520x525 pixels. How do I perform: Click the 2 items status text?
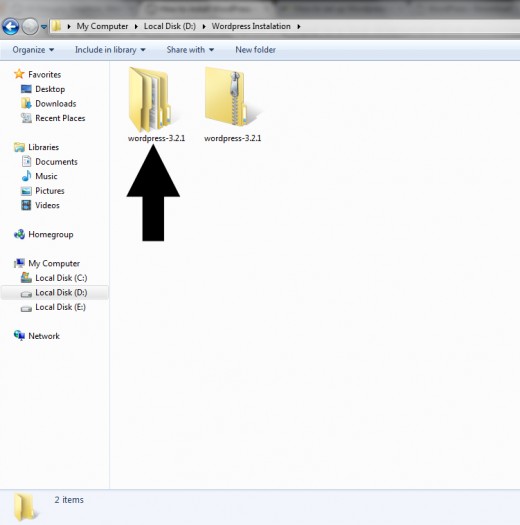[x=69, y=500]
